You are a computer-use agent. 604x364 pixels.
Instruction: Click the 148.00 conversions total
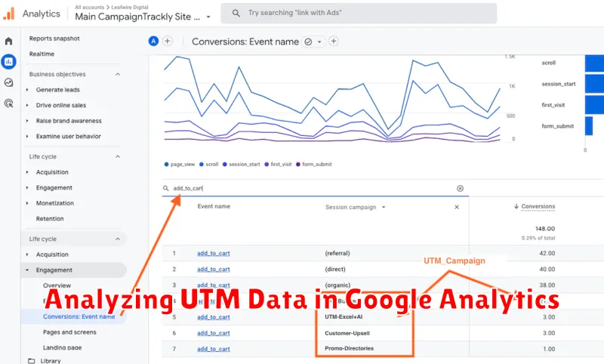tap(545, 229)
